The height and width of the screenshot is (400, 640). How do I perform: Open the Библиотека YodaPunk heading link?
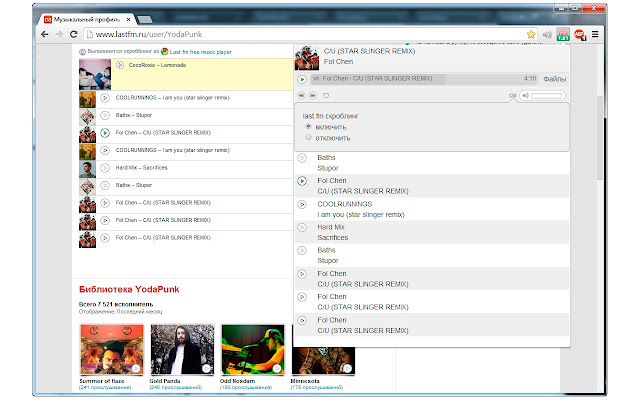click(129, 289)
